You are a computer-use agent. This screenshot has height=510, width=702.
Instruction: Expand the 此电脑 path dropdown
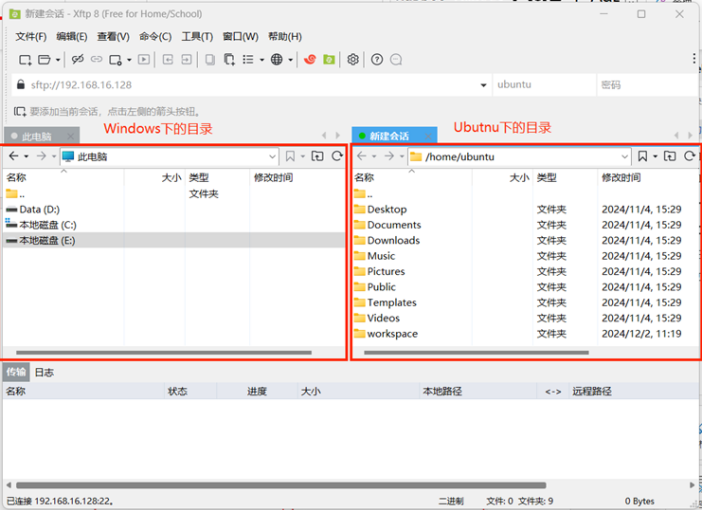(272, 157)
